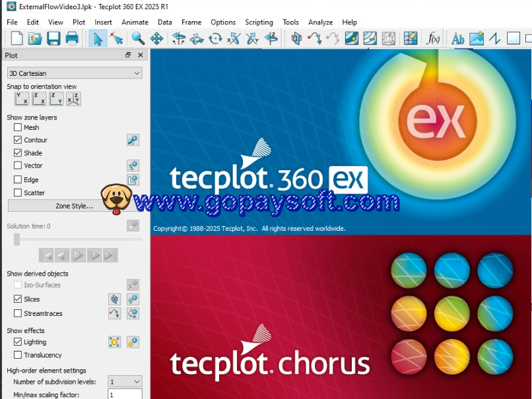
Task: Select the rectangle geometry tool
Action: [514, 38]
